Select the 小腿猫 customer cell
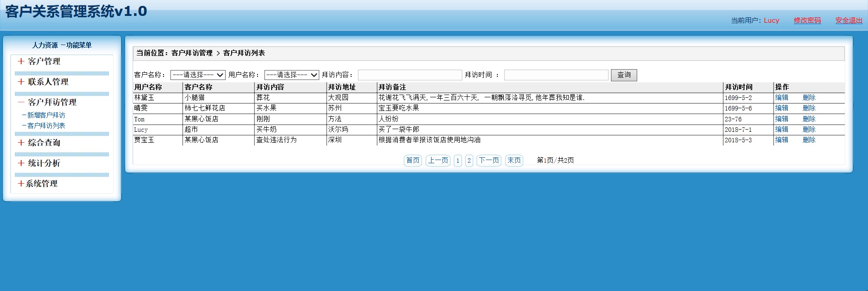This screenshot has width=868, height=291. pyautogui.click(x=194, y=98)
